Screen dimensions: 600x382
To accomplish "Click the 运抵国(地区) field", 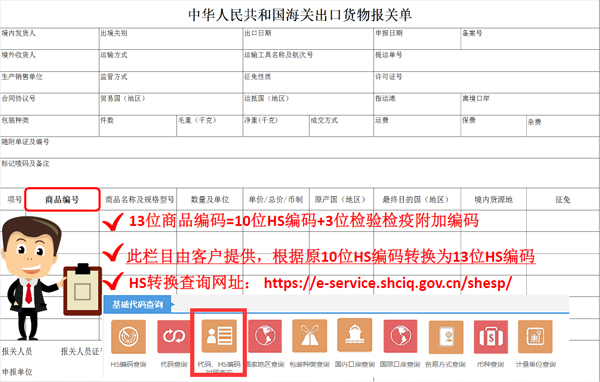I will pyautogui.click(x=308, y=104).
